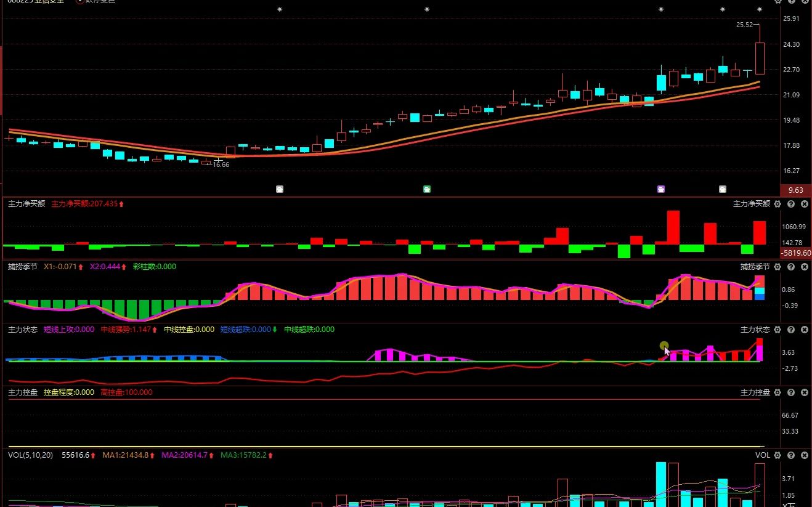Image resolution: width=812 pixels, height=507 pixels.
Task: Click the 中线控盘:0.000 readout
Action: [189, 330]
